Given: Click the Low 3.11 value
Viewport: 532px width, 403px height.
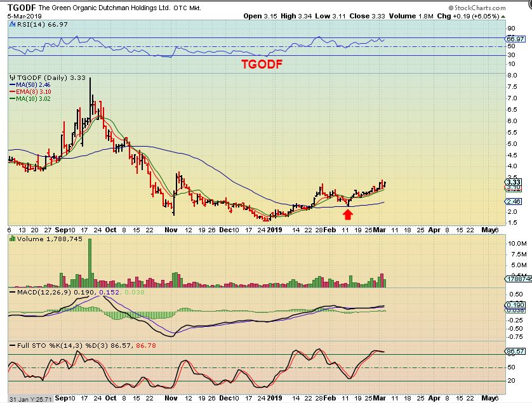Looking at the screenshot, I should (x=331, y=16).
